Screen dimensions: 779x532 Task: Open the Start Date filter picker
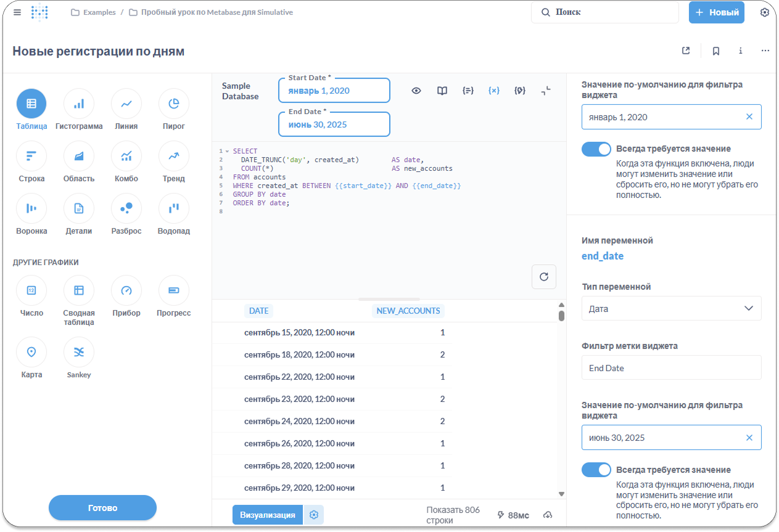(x=334, y=91)
